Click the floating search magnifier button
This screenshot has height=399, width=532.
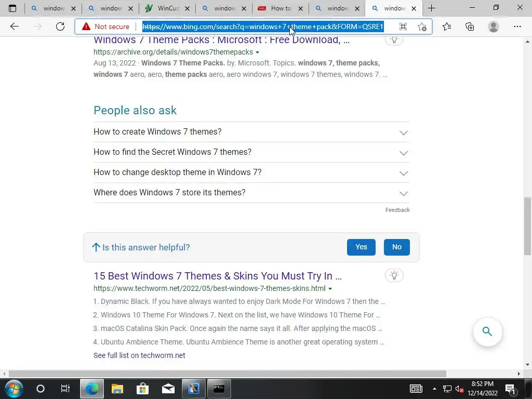[487, 331]
